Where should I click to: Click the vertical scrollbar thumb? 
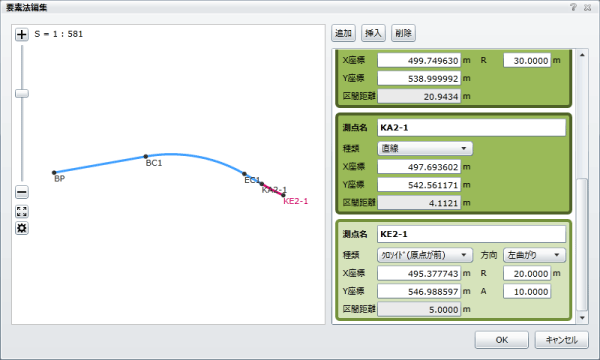582,244
